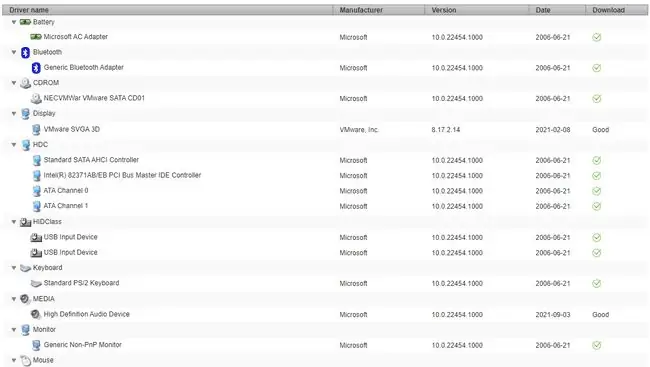Click the Intel 82371AB/EB IDE Controller icon
The width and height of the screenshot is (650, 367).
point(36,175)
